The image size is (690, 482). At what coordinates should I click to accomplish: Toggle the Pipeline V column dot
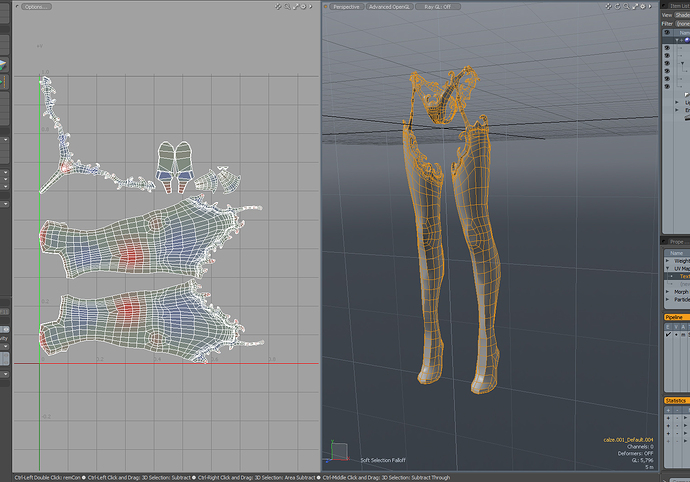(676, 335)
